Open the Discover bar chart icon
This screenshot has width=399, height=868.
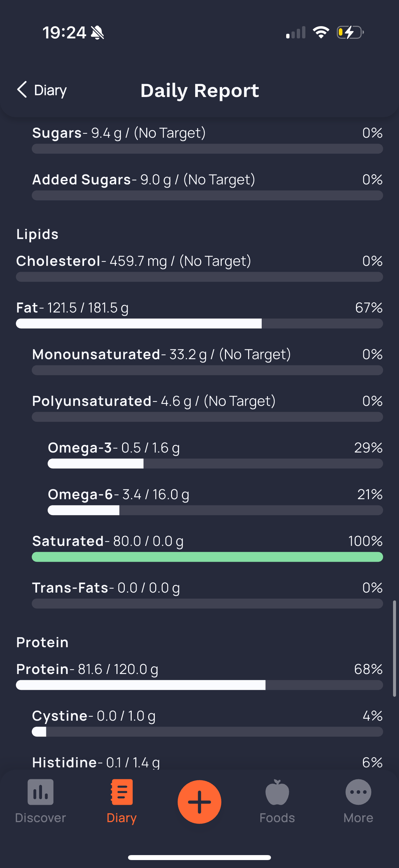(40, 792)
